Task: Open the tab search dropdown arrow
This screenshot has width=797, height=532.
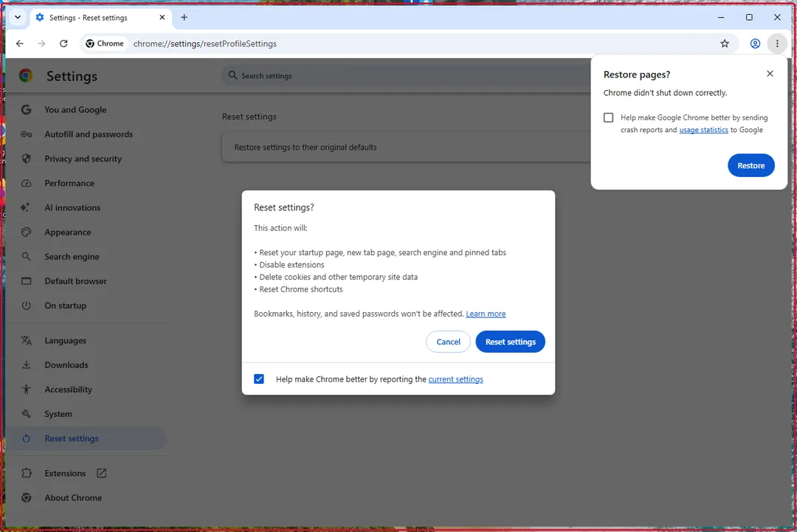Action: pos(18,17)
